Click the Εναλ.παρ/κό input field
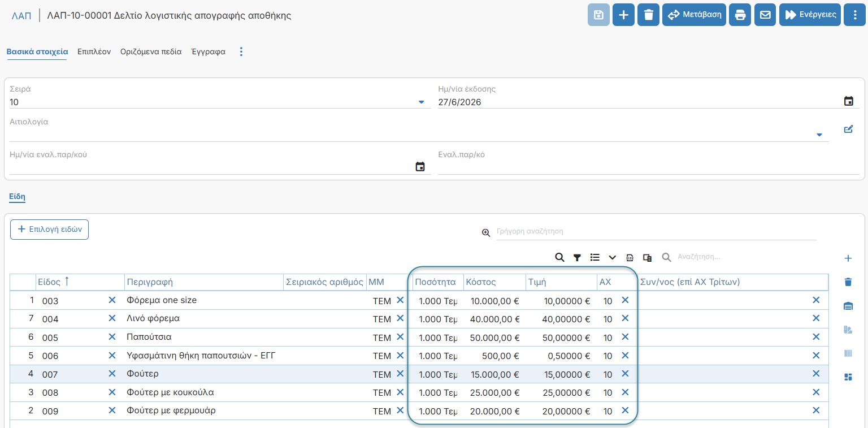 [x=648, y=167]
